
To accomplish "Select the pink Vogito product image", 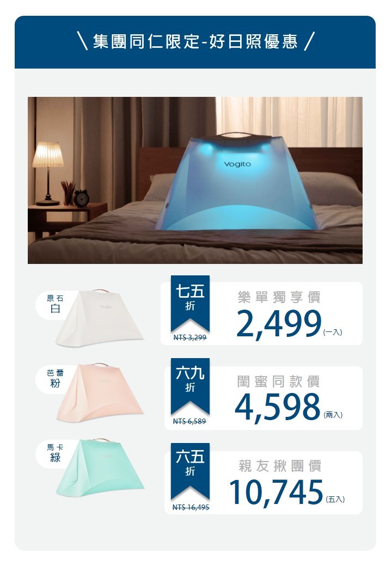I will [100, 392].
